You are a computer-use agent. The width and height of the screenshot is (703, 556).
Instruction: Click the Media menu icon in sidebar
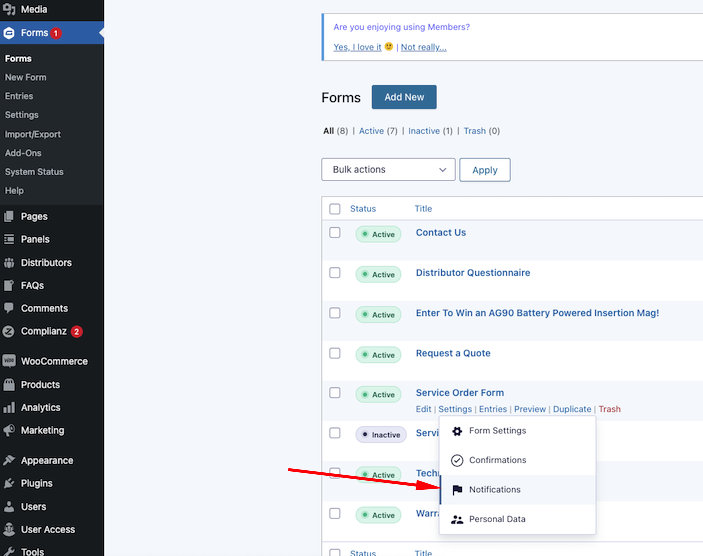9,9
